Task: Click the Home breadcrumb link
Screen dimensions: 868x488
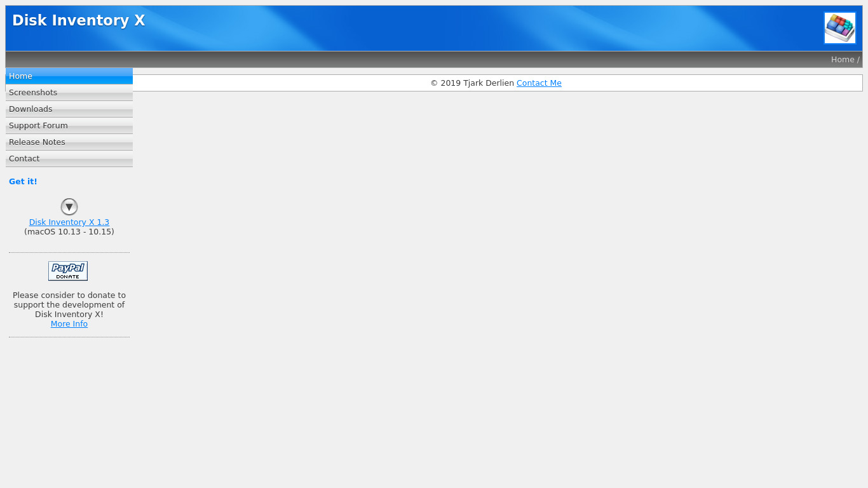Action: click(x=843, y=60)
